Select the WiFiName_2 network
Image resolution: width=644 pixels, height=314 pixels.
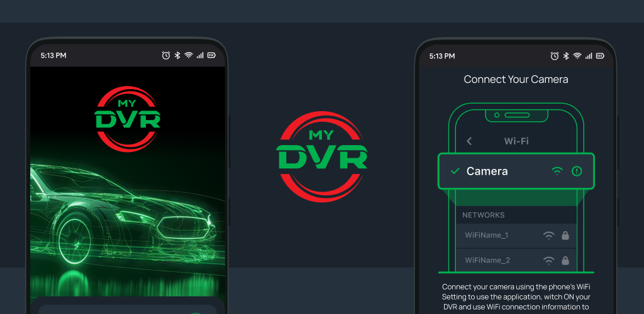coord(516,260)
